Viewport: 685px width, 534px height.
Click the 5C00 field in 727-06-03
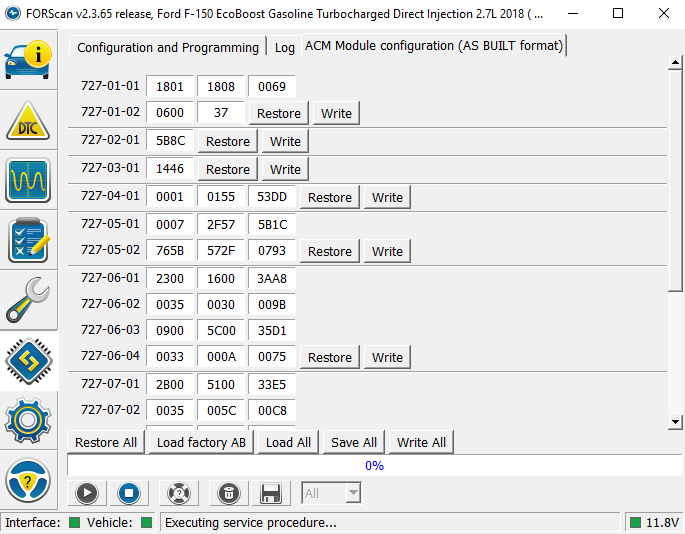221,330
